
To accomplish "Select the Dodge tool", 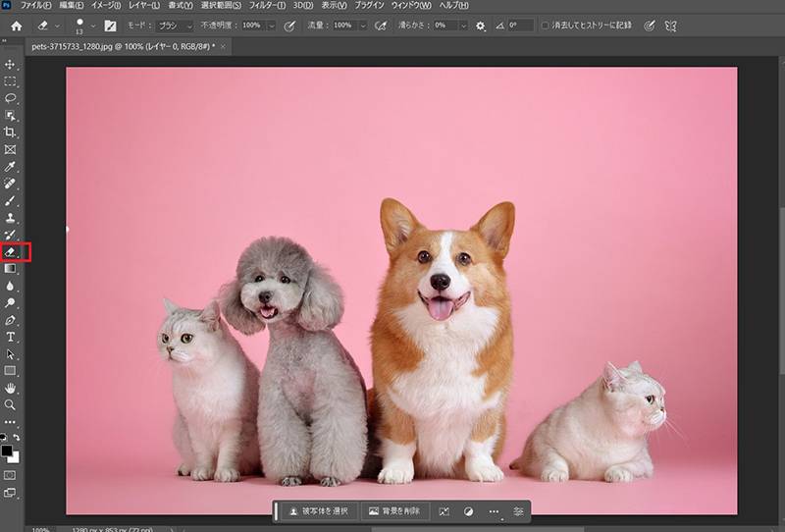I will [x=10, y=302].
